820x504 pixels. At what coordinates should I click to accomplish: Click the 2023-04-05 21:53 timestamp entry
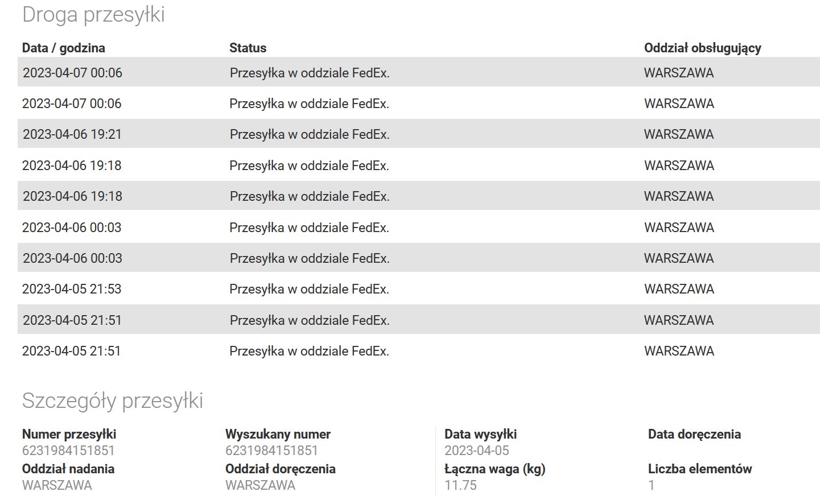click(x=72, y=289)
